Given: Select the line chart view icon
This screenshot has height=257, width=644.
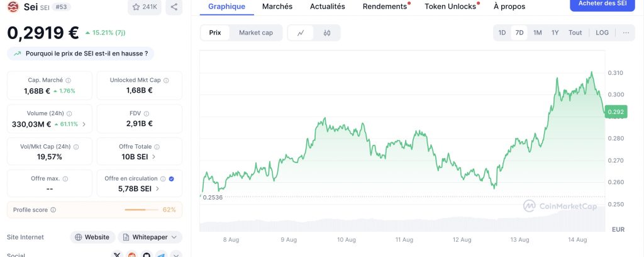Looking at the screenshot, I should click(301, 33).
